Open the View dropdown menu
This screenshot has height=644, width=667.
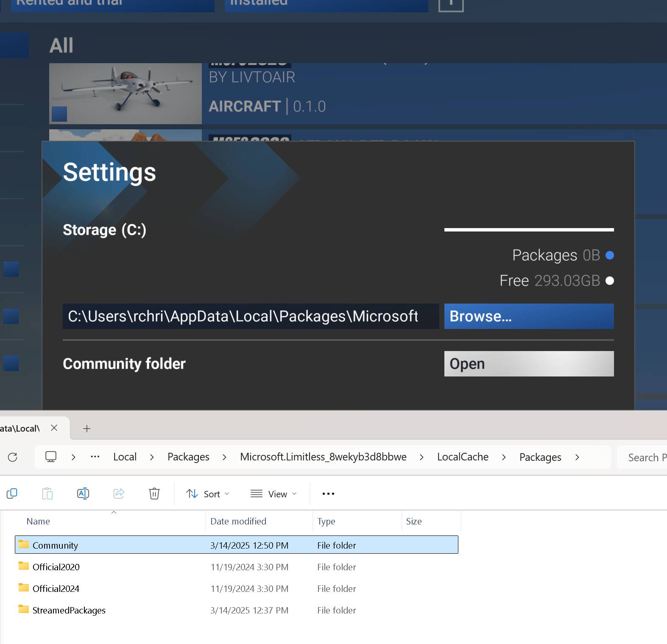273,494
